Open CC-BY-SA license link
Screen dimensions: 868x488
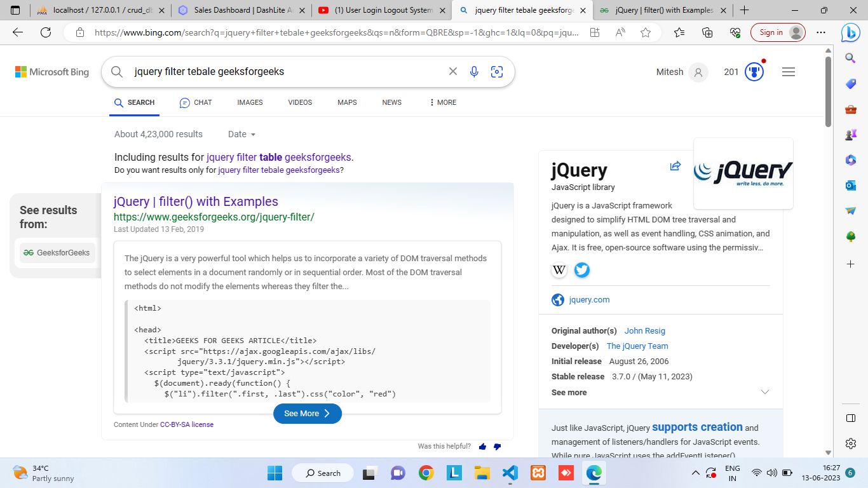(x=187, y=424)
